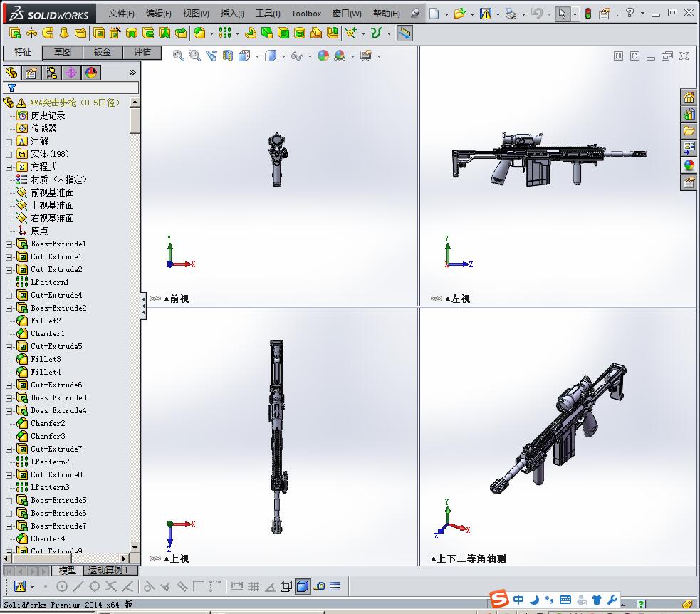The height and width of the screenshot is (614, 700).
Task: Open the Hole Wizard tool
Action: click(x=115, y=33)
